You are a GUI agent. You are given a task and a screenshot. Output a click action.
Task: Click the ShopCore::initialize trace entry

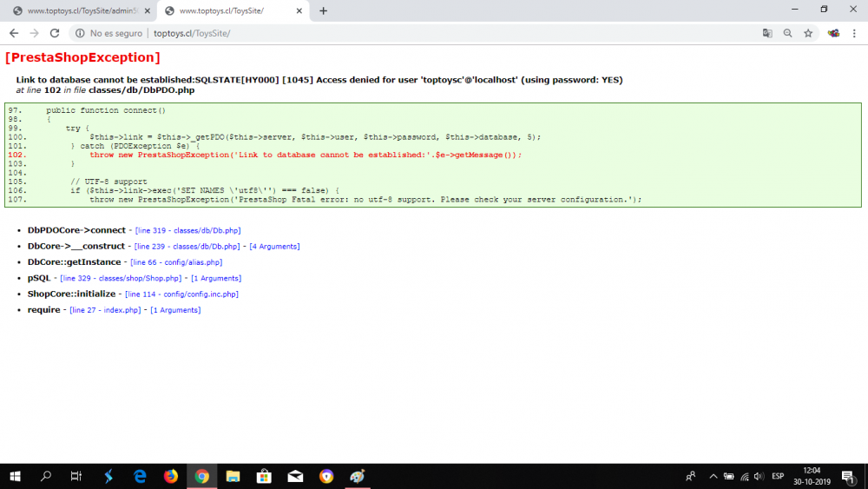(71, 294)
